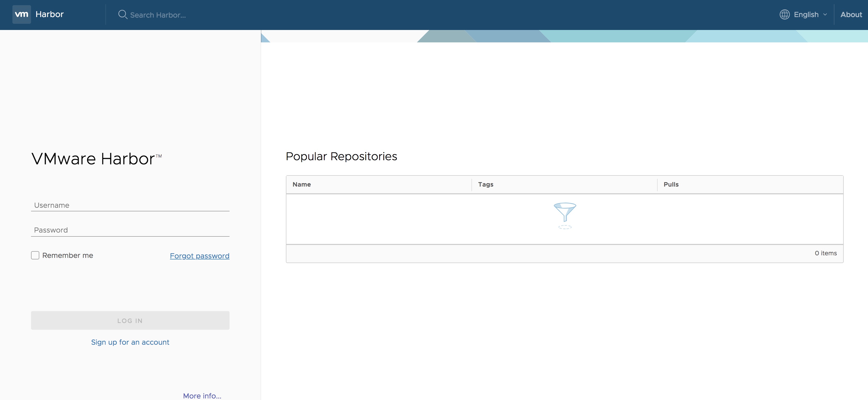Click the search magnifier icon
Viewport: 868px width, 400px height.
coord(121,14)
